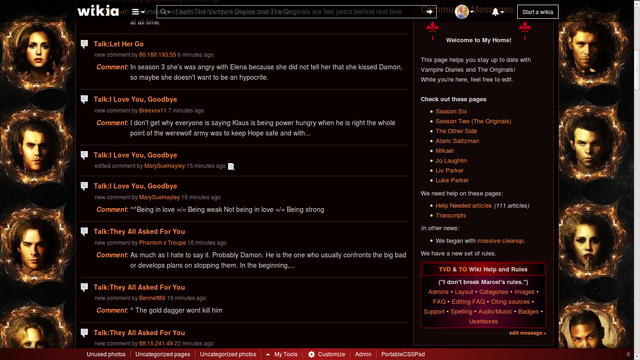This screenshot has width=640, height=360.
Task: Open the Layout help link
Action: point(464,292)
